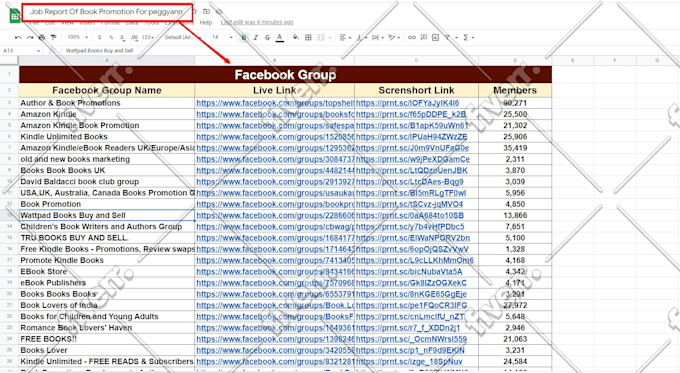Format as percent

coord(111,38)
